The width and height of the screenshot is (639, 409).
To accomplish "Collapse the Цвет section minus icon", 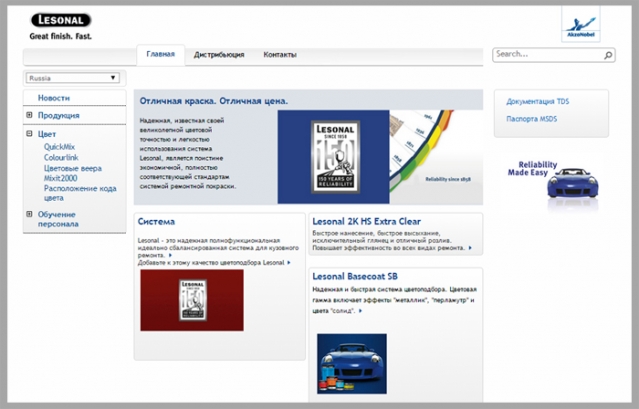I will coord(29,133).
